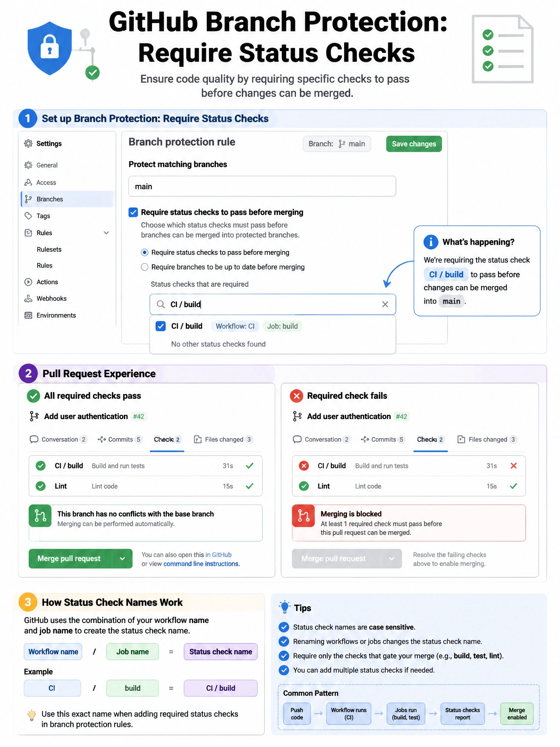Select radio Require status checks to pass before merging
The height and width of the screenshot is (747, 560).
[145, 252]
